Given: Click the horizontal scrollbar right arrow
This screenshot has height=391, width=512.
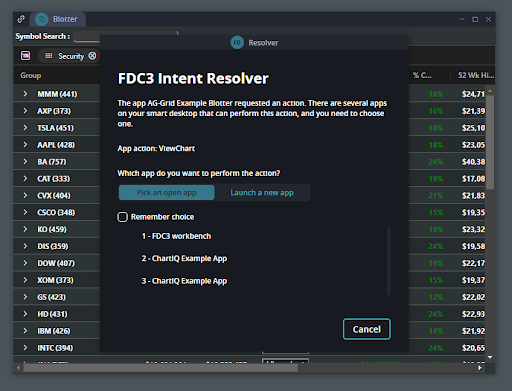Looking at the screenshot, I should pos(480,368).
